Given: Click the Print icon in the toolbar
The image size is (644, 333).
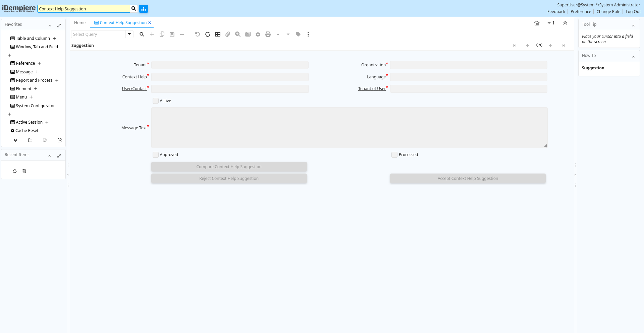Looking at the screenshot, I should (x=268, y=34).
